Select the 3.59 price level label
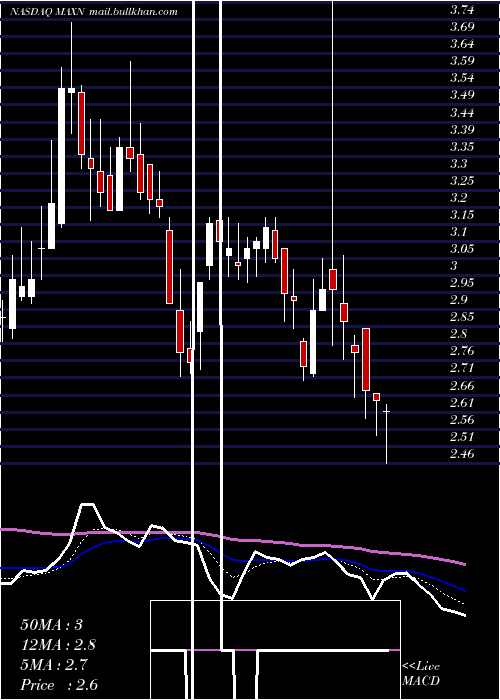This screenshot has height=700, width=500. [x=462, y=61]
